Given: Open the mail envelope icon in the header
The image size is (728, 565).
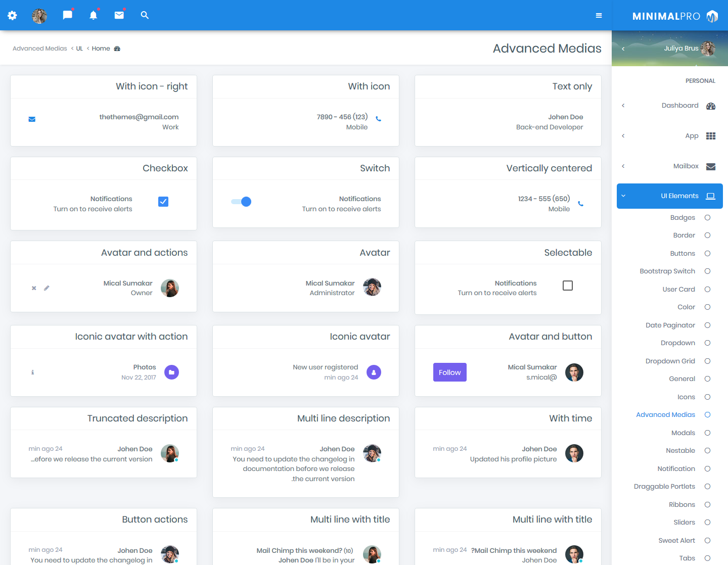Looking at the screenshot, I should tap(119, 15).
